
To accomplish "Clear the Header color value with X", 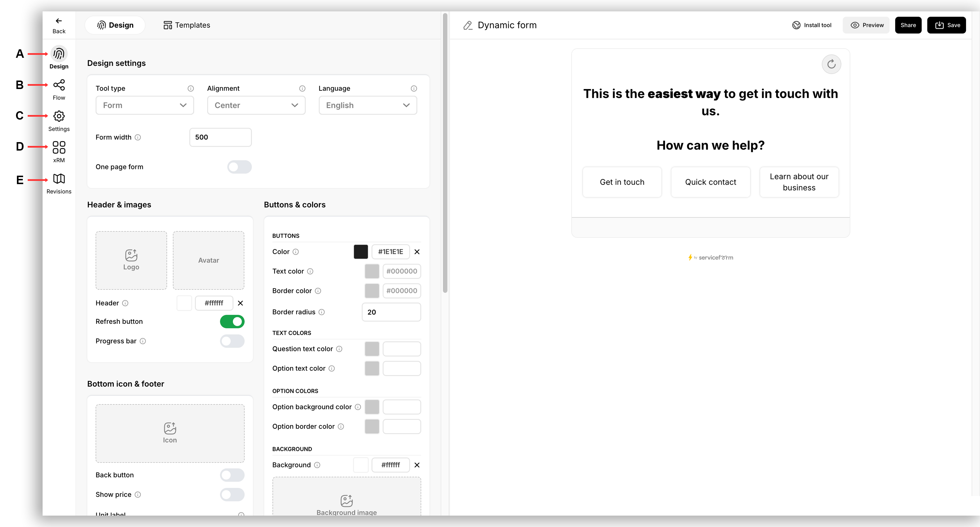I will pos(240,303).
